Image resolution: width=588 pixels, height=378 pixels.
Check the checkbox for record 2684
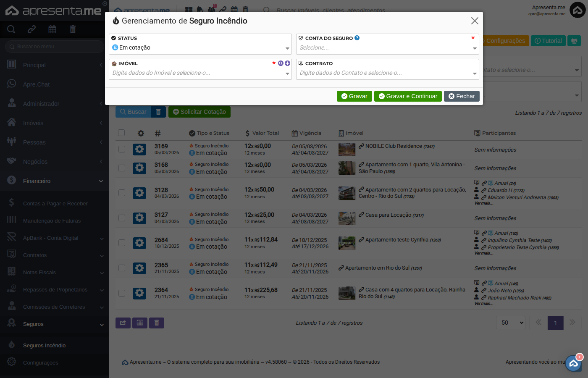[122, 243]
